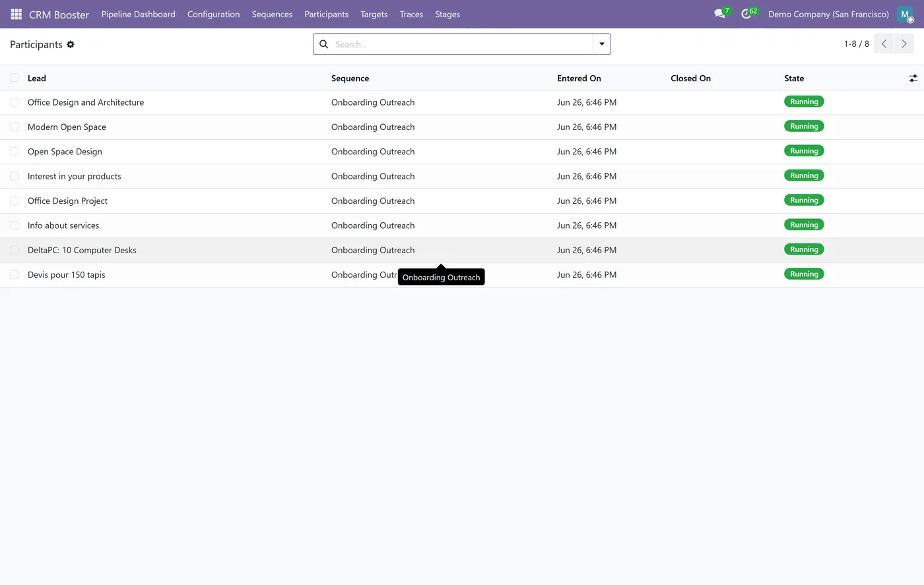
Task: Select the Office Design and Architecture row checkbox
Action: (x=14, y=102)
